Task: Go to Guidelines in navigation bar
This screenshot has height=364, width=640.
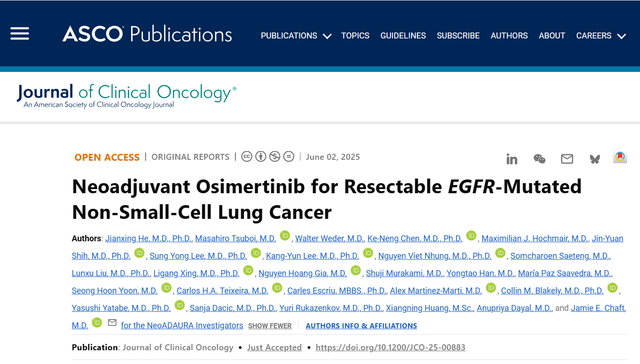Action: [403, 36]
